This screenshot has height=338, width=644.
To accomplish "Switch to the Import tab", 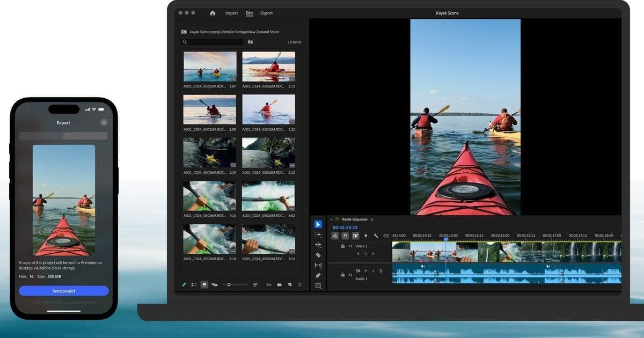I will [x=231, y=13].
